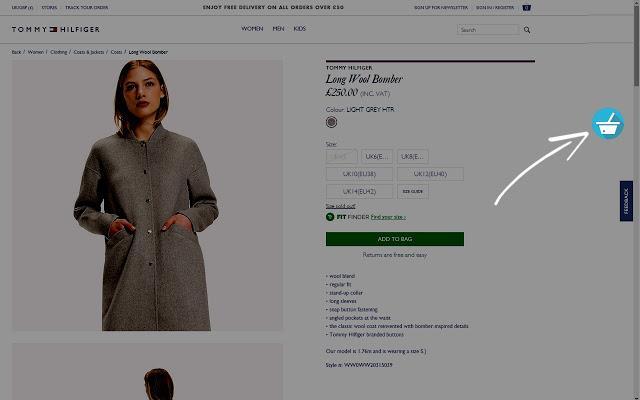This screenshot has width=640, height=400.
Task: Click the green Fit Finder icon
Action: (x=330, y=217)
